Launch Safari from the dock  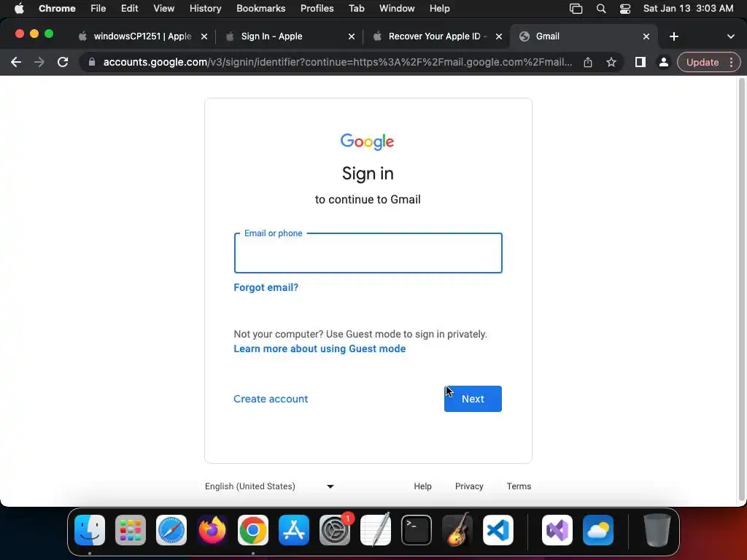(x=171, y=530)
